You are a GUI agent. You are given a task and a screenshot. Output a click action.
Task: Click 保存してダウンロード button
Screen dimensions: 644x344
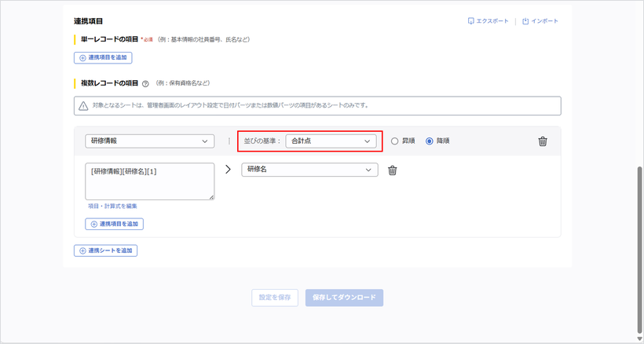click(344, 298)
